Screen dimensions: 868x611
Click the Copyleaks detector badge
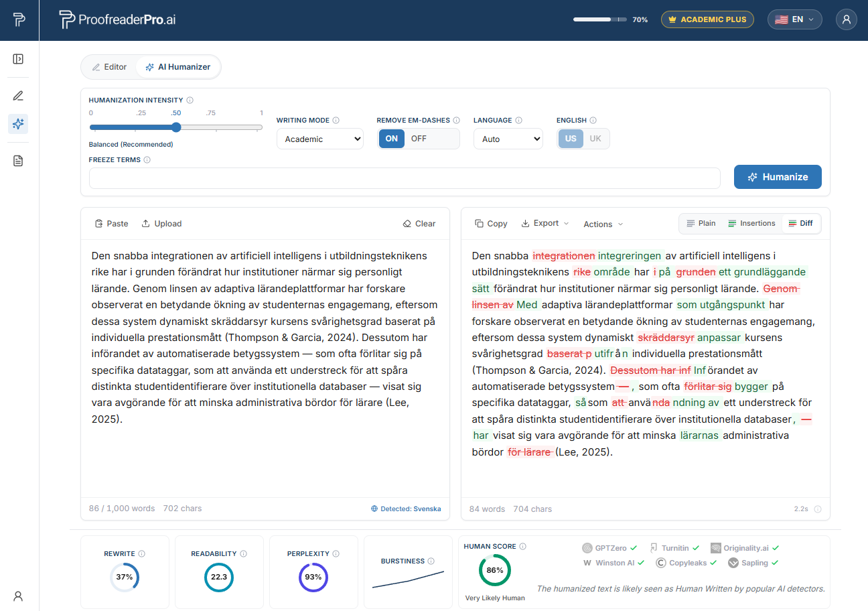tap(686, 563)
